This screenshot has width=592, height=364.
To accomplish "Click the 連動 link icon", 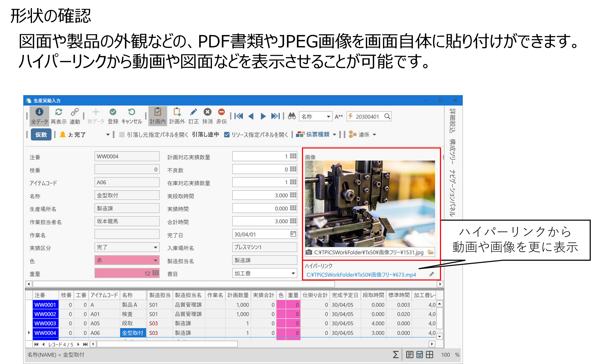I will (x=75, y=112).
